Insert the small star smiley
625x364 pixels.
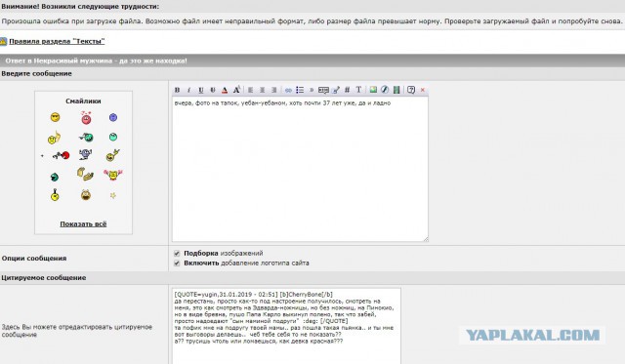pos(113,195)
